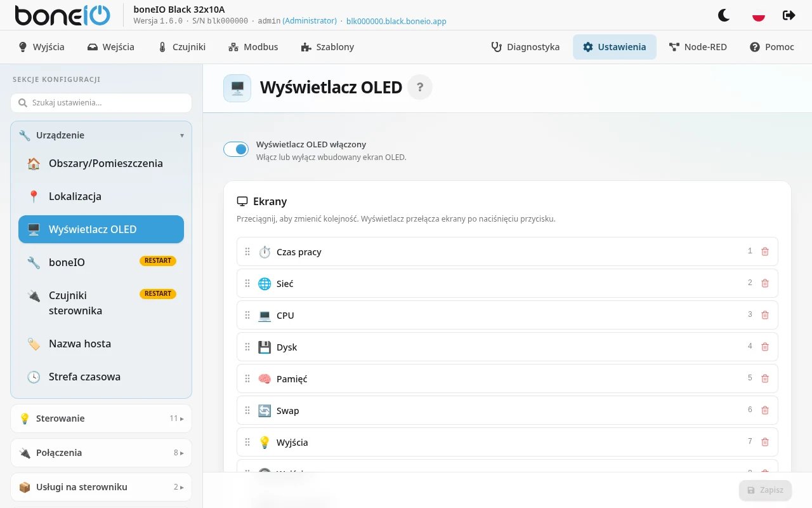Delete the Czas pracy screen trash icon

pos(765,251)
